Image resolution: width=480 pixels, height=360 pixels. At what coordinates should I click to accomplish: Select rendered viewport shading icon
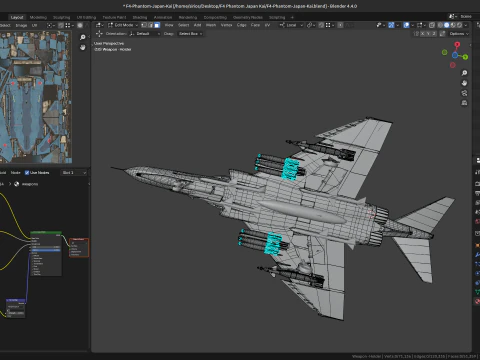[459, 25]
